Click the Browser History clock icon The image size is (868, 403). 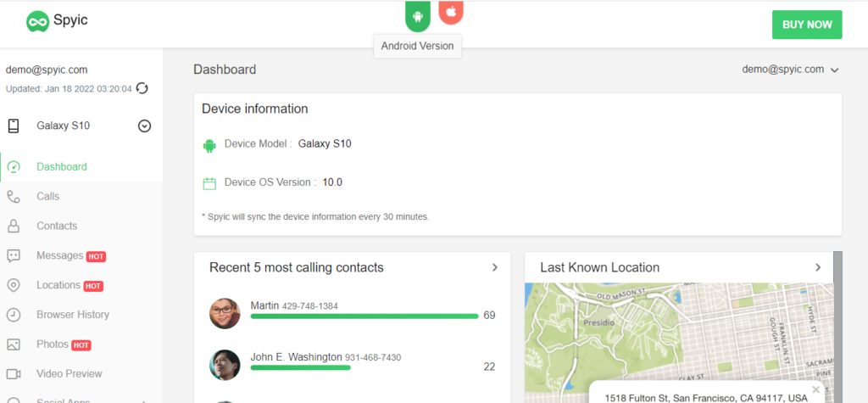pos(14,315)
